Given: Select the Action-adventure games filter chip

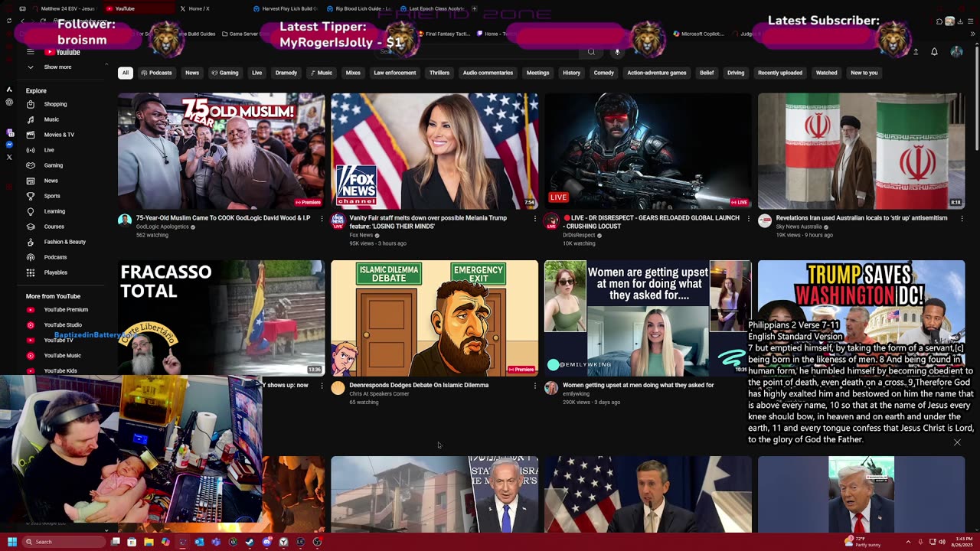Looking at the screenshot, I should click(656, 73).
